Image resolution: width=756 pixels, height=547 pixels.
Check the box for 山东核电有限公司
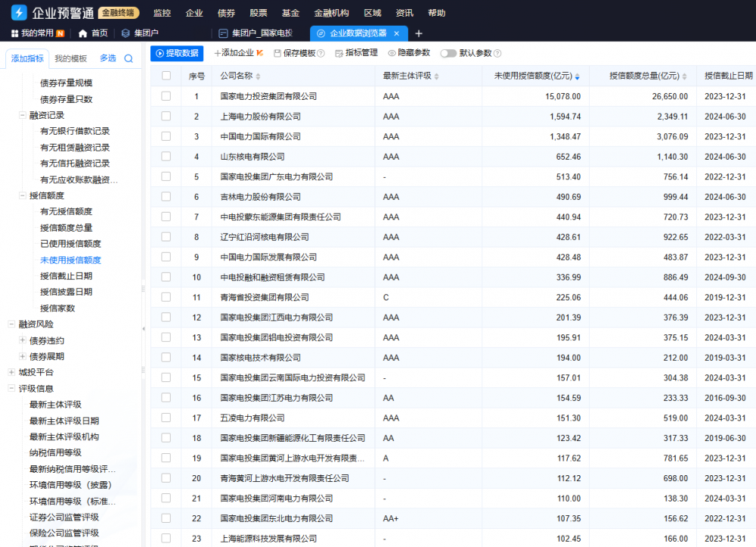click(x=166, y=157)
